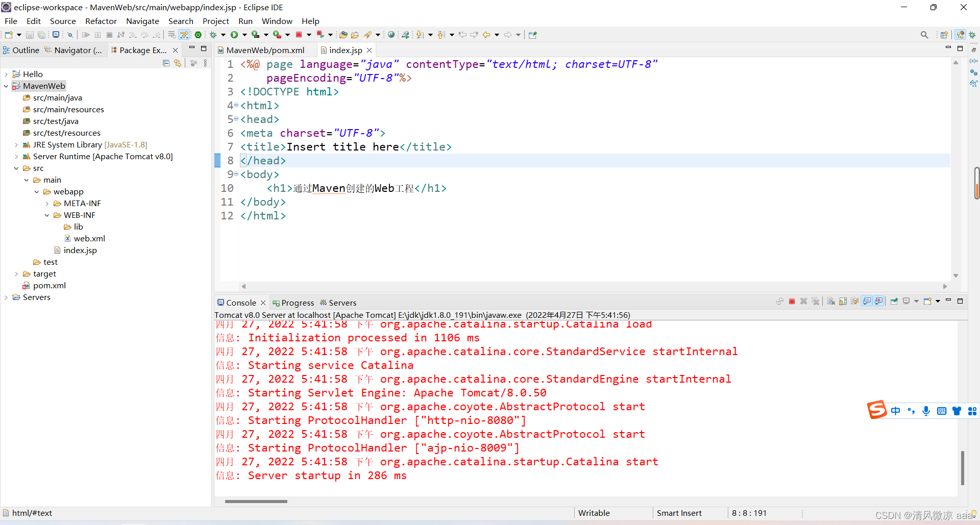Toggle Word Wrap in Console
This screenshot has height=525, width=980.
(854, 302)
